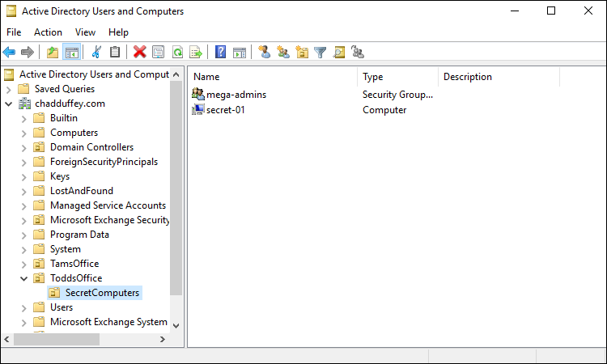Click the secret-01 computer icon
The width and height of the screenshot is (607, 364).
pyautogui.click(x=197, y=109)
